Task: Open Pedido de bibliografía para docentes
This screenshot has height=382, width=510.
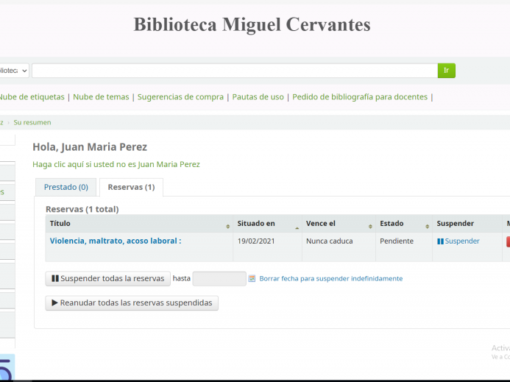Action: 360,97
